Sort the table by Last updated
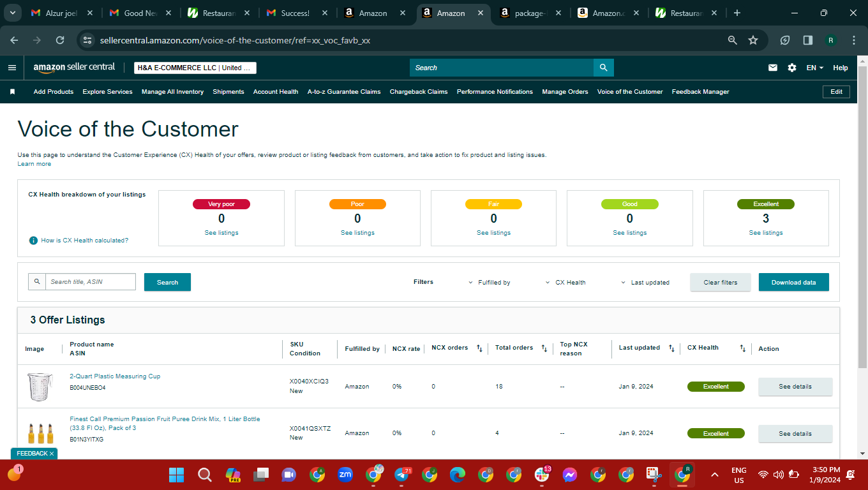Image resolution: width=868 pixels, height=490 pixels. tap(671, 348)
